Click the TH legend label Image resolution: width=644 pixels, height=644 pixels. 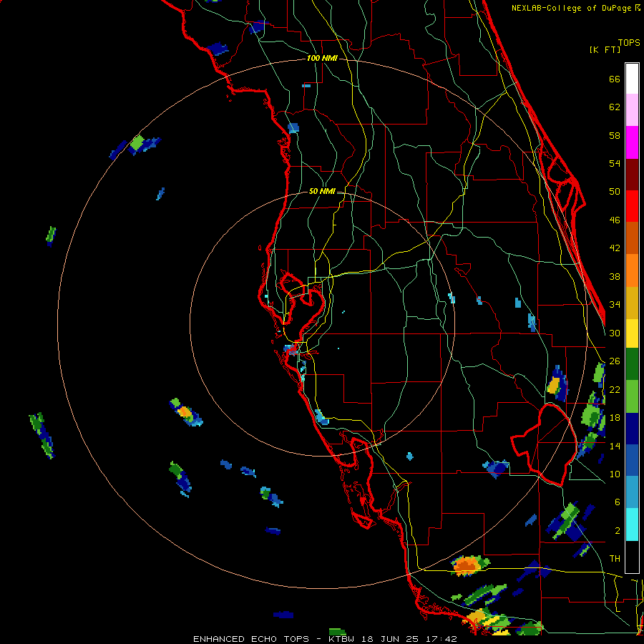pos(615,559)
